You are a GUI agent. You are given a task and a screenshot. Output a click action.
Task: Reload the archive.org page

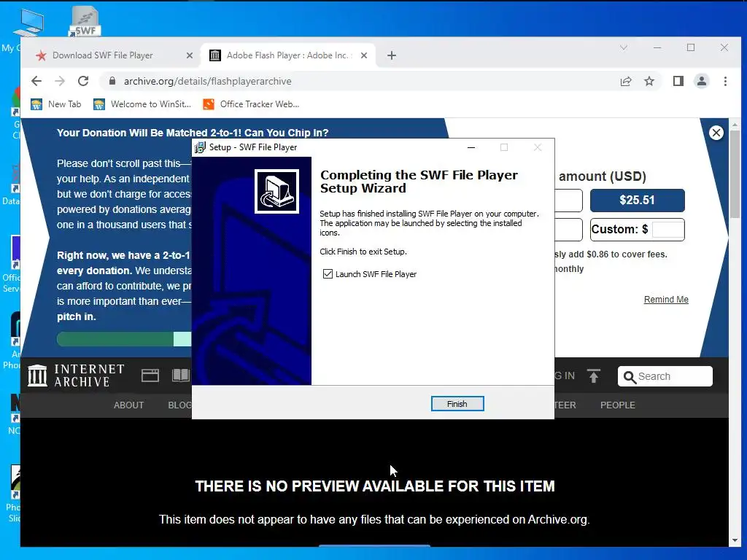click(x=83, y=81)
